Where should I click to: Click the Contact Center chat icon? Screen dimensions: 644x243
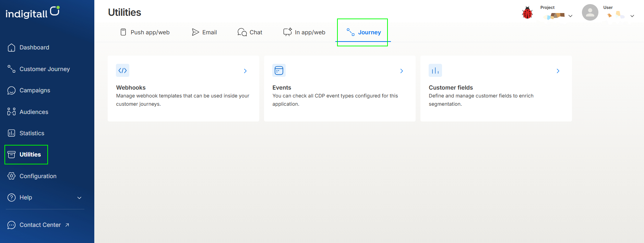pyautogui.click(x=11, y=225)
